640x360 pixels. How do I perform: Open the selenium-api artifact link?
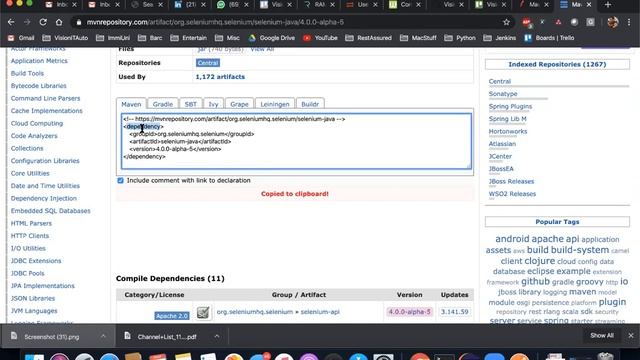(320, 312)
